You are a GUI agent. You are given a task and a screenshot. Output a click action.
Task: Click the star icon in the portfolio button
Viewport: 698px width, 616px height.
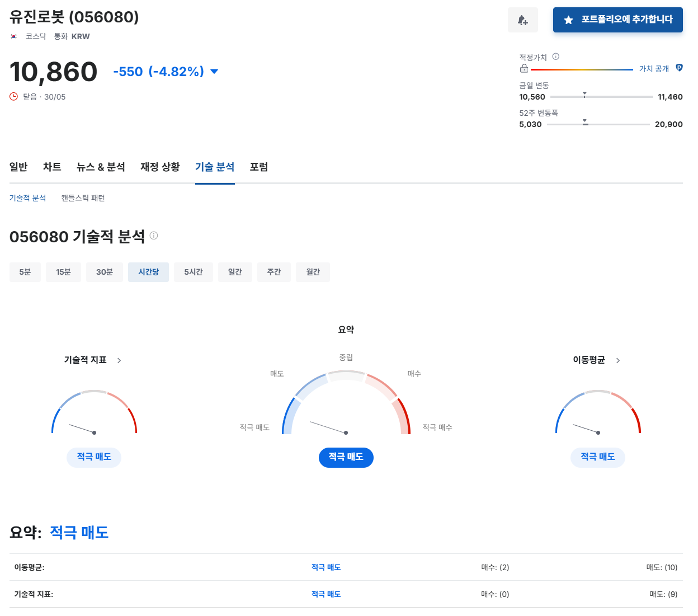569,20
